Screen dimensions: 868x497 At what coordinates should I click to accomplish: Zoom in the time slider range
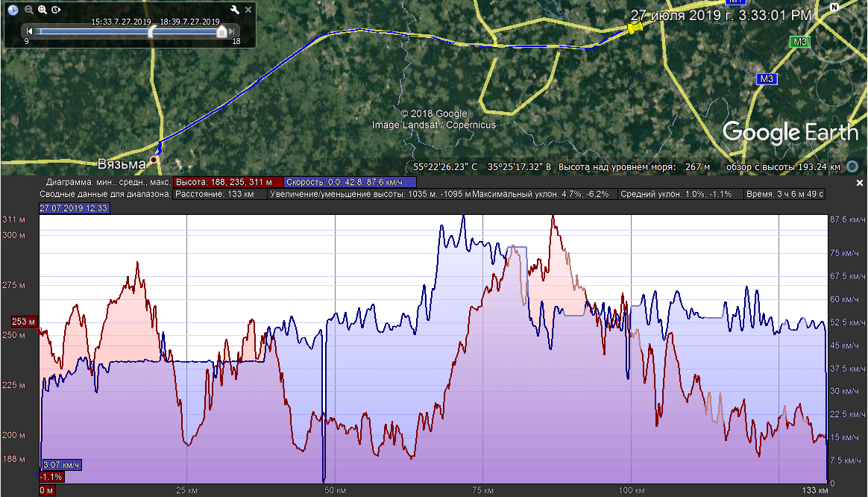(43, 10)
